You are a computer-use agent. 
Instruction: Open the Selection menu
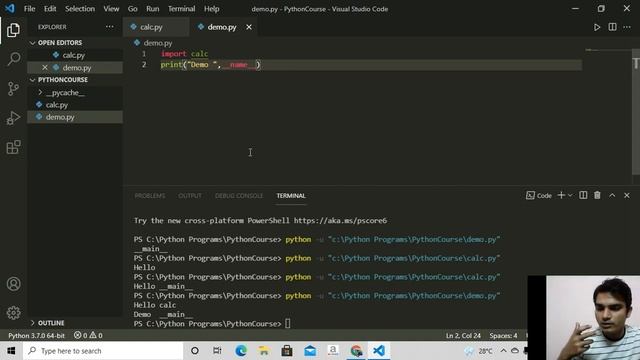point(80,9)
